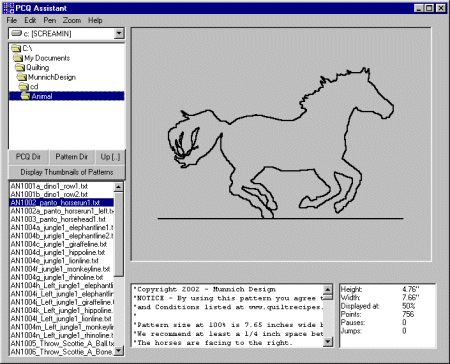Click the PCQ Assistant title bar icon
450x364 pixels.
pyautogui.click(x=8, y=8)
